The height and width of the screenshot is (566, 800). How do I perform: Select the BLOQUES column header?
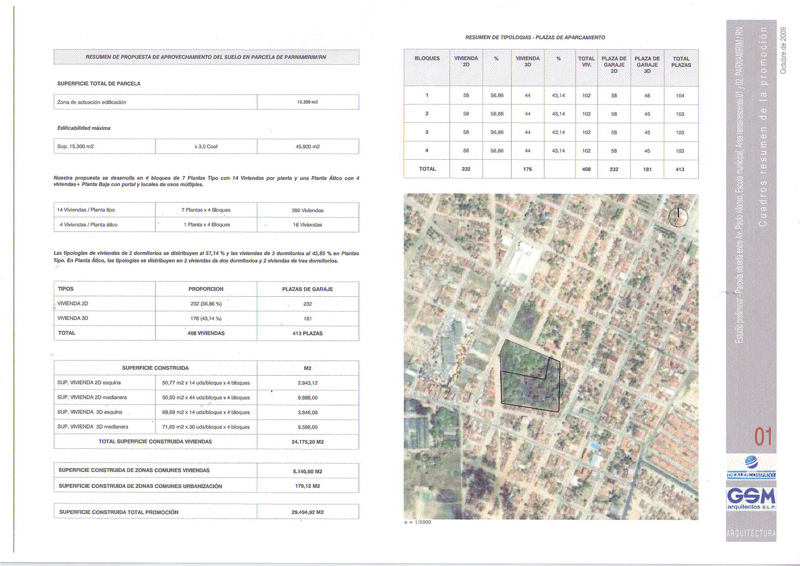pyautogui.click(x=427, y=59)
